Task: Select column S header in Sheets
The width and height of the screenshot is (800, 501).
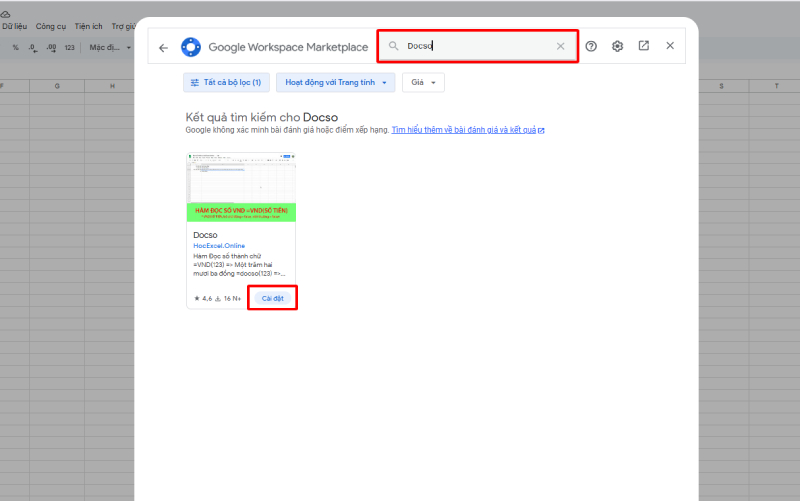Action: (721, 86)
